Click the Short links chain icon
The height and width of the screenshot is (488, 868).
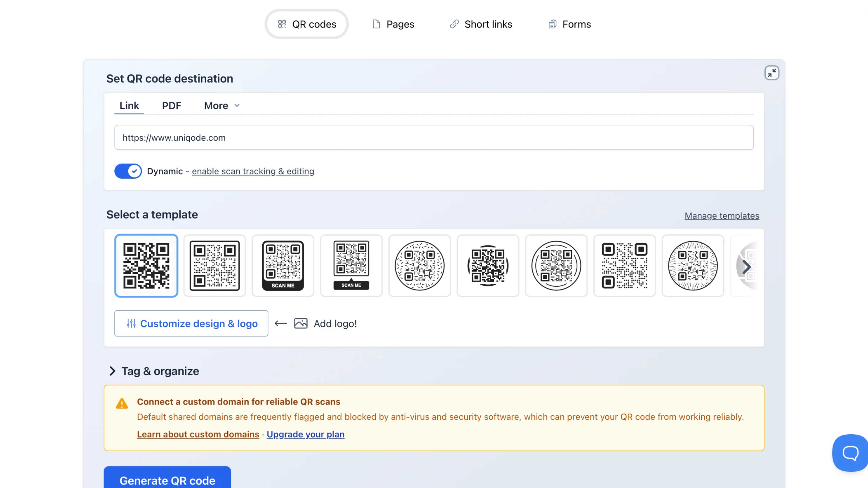coord(454,24)
